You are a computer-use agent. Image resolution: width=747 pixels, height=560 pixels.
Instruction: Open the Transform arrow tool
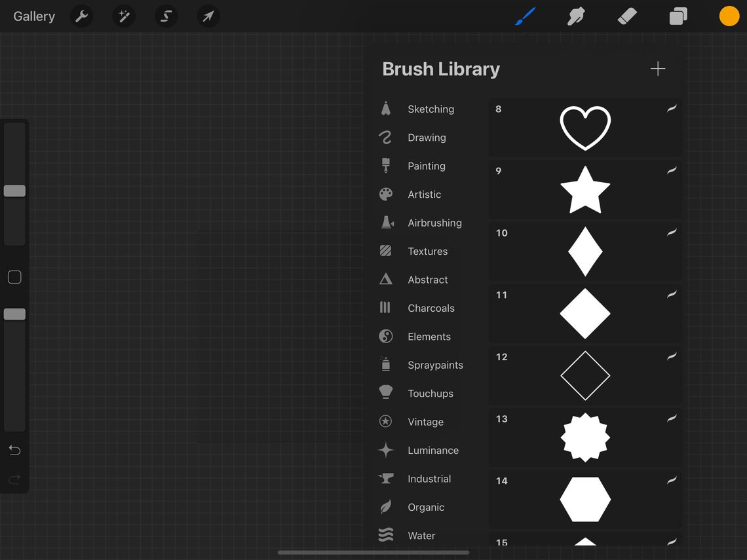click(x=208, y=16)
